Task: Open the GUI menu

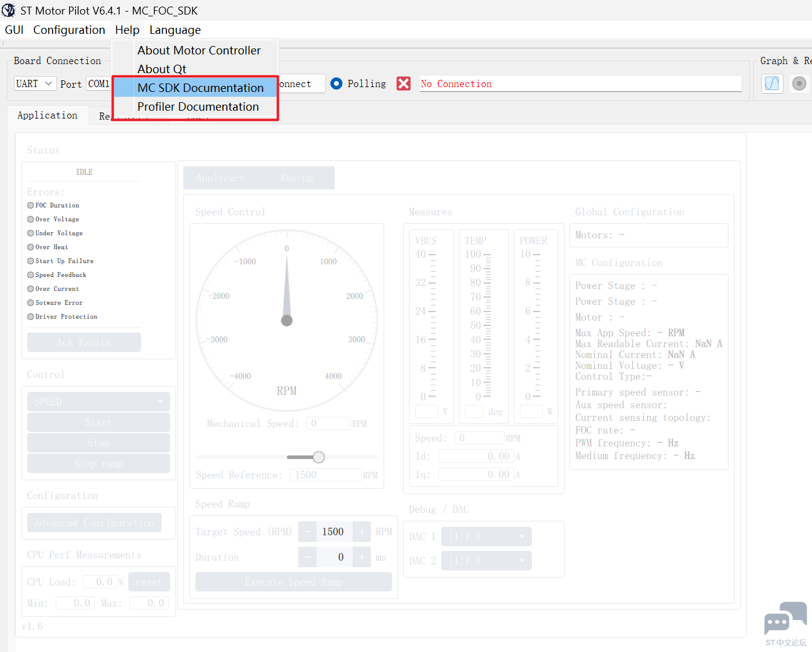Action: point(14,30)
